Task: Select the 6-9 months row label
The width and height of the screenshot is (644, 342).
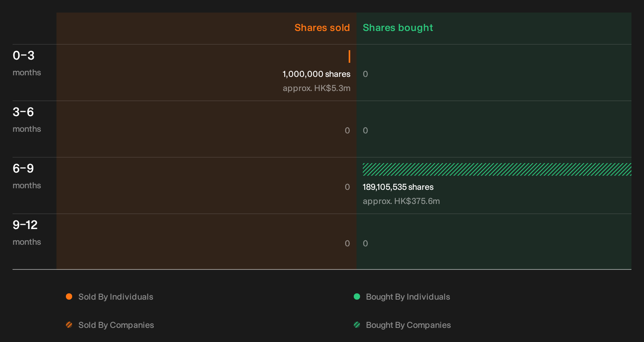Action: pos(27,177)
